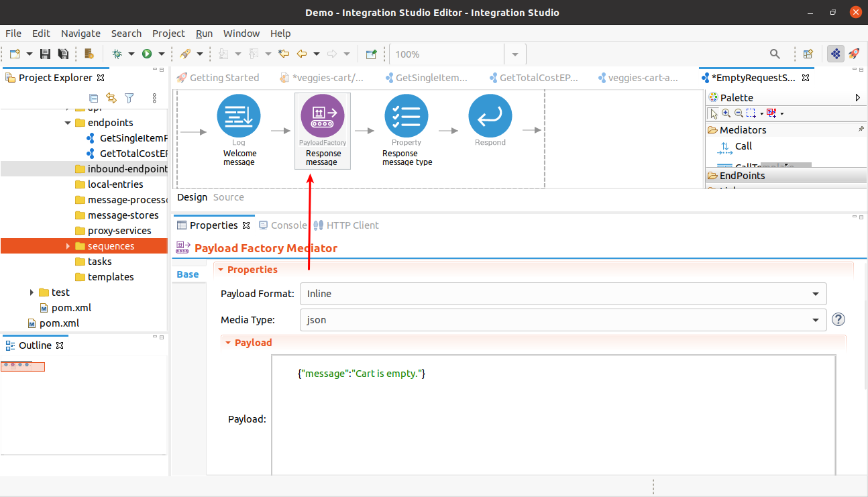
Task: Open the Mediators palette drawer
Action: point(785,130)
